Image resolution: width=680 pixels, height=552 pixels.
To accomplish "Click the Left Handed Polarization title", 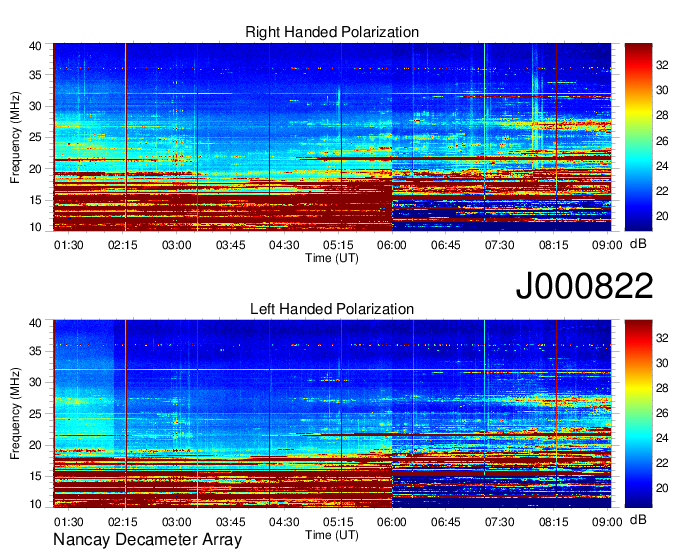I will [x=332, y=309].
